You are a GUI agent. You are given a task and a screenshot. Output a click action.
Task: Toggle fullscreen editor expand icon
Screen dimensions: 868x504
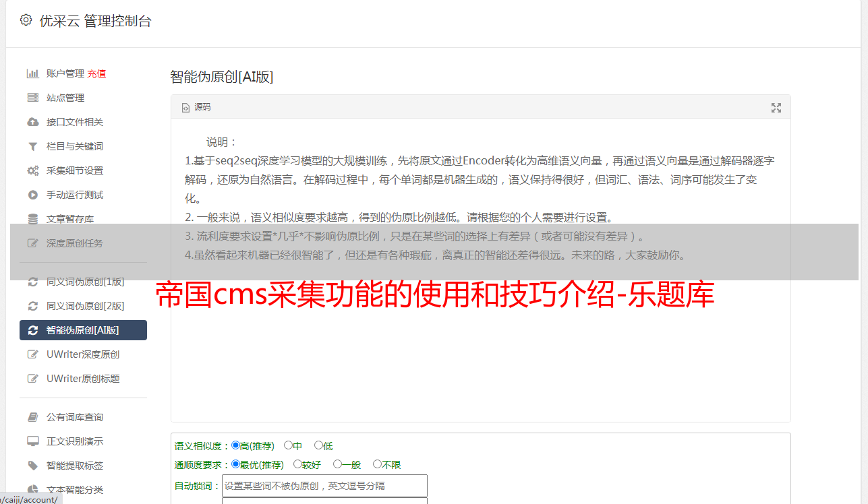coord(776,108)
